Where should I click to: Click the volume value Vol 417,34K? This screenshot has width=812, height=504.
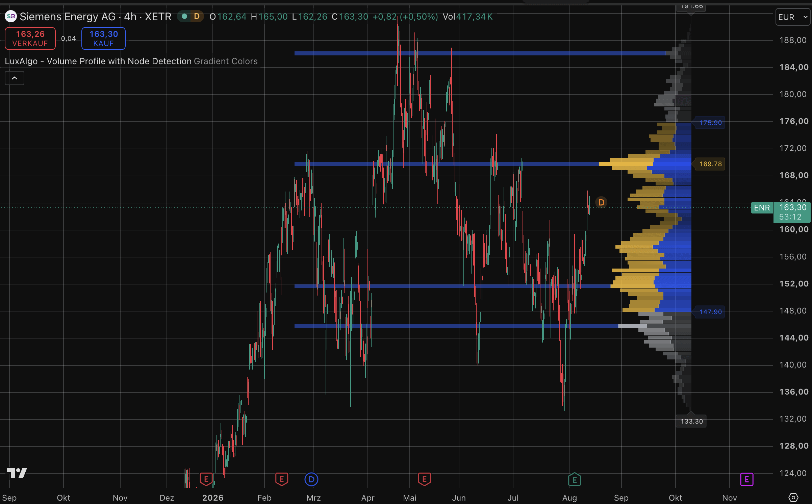[468, 17]
